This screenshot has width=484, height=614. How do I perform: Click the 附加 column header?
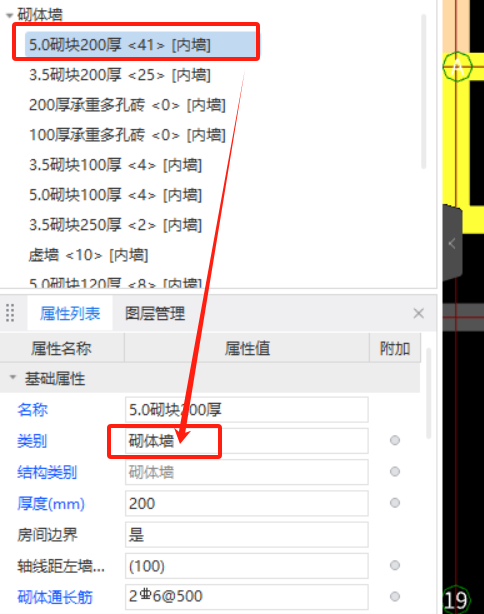pos(395,348)
